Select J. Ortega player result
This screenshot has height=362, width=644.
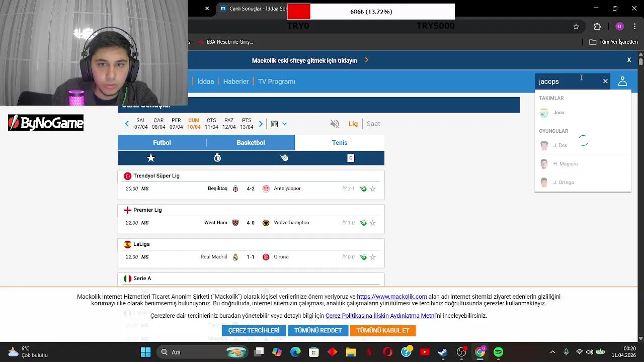click(583, 183)
